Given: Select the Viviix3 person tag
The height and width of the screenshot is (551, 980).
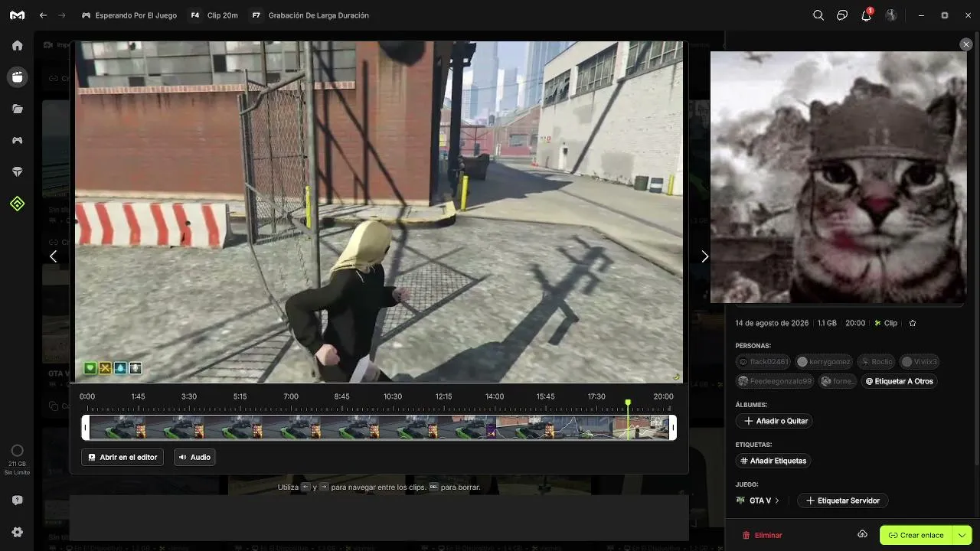Looking at the screenshot, I should 919,361.
